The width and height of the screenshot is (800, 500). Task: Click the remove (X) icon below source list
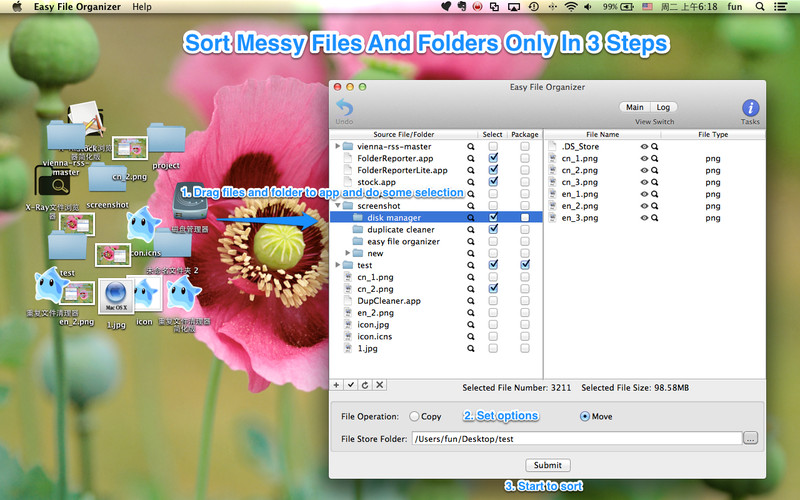click(x=380, y=385)
